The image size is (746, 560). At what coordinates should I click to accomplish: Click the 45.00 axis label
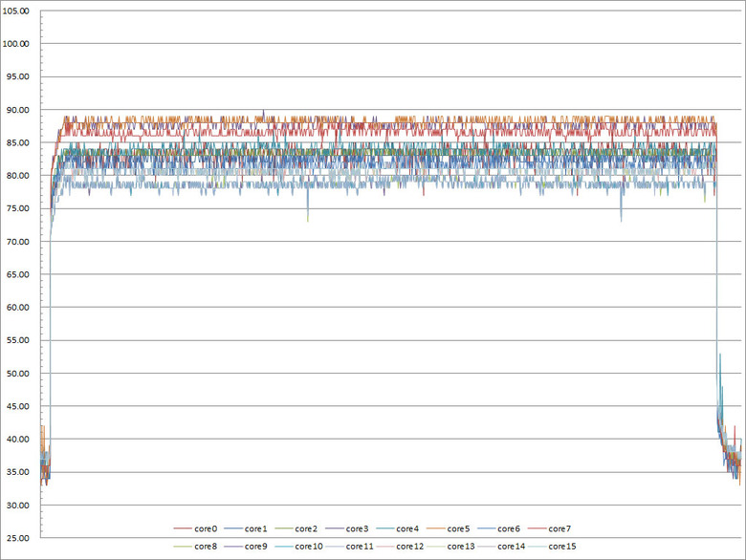coord(17,406)
